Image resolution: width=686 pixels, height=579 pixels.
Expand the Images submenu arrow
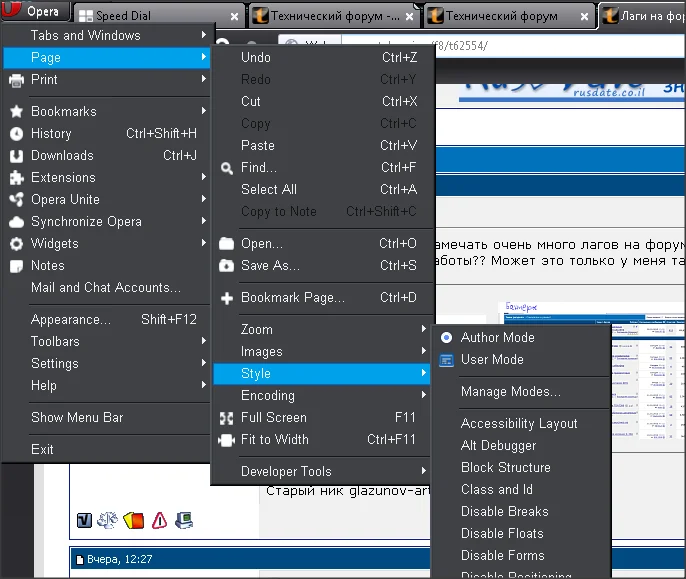point(424,350)
